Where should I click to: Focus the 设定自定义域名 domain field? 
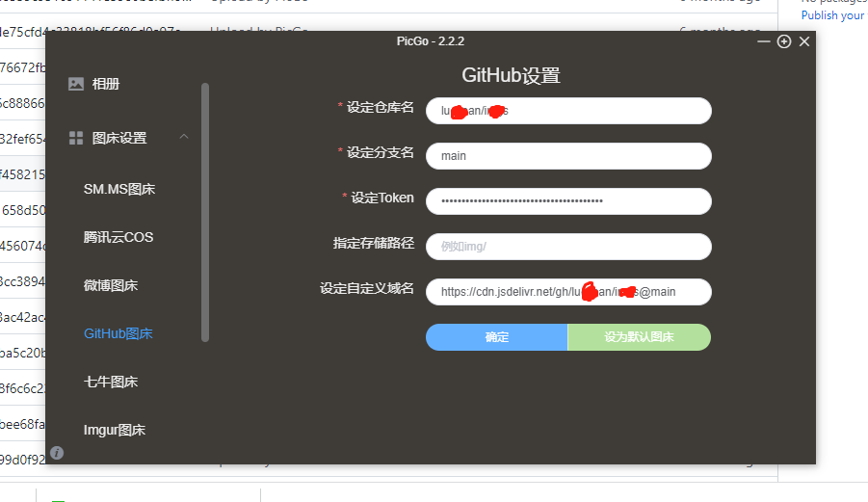click(568, 292)
